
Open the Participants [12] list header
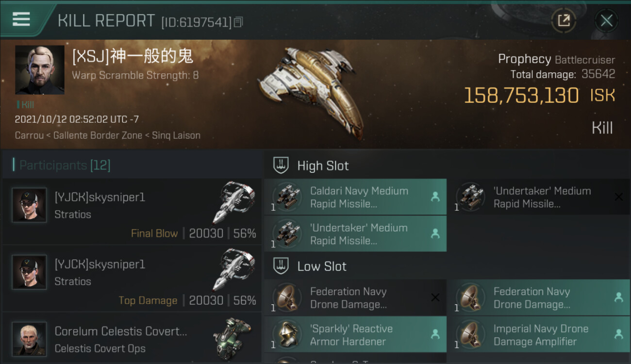click(65, 165)
